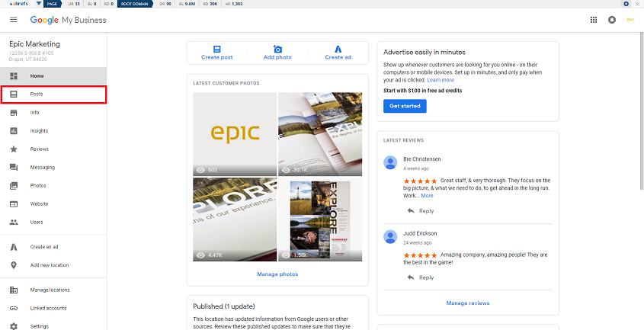
Task: Click the Users people icon
Action: pyautogui.click(x=14, y=223)
